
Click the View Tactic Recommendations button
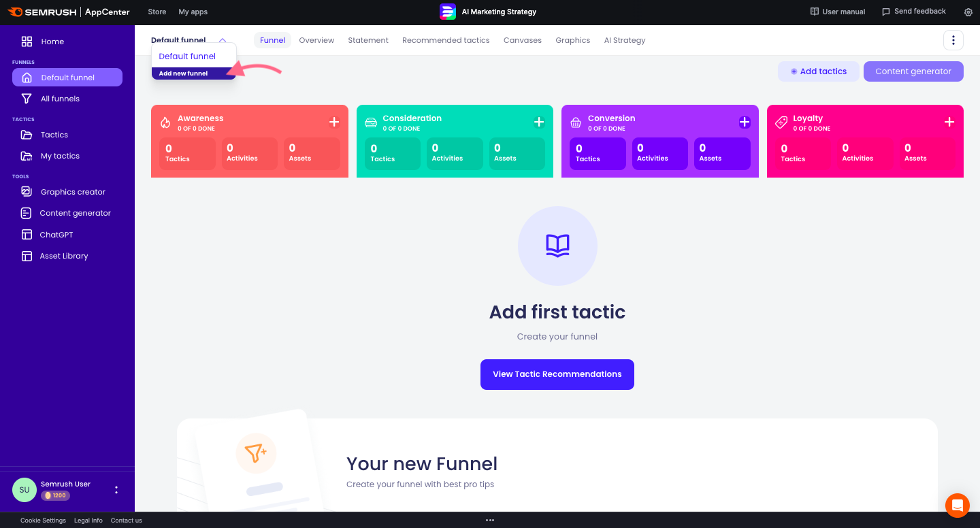(x=557, y=374)
